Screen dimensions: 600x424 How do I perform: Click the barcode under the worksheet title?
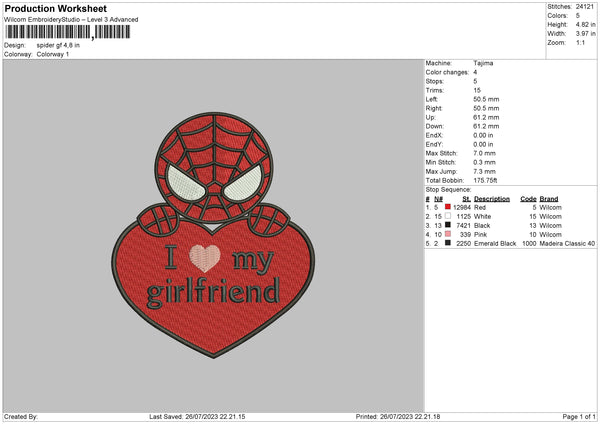(x=67, y=32)
